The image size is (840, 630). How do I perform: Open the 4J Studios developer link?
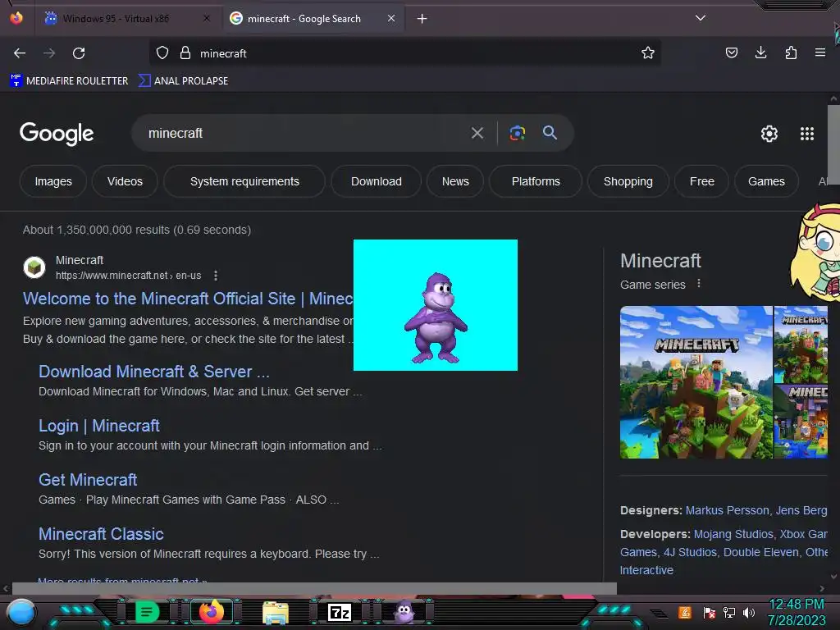coord(690,552)
